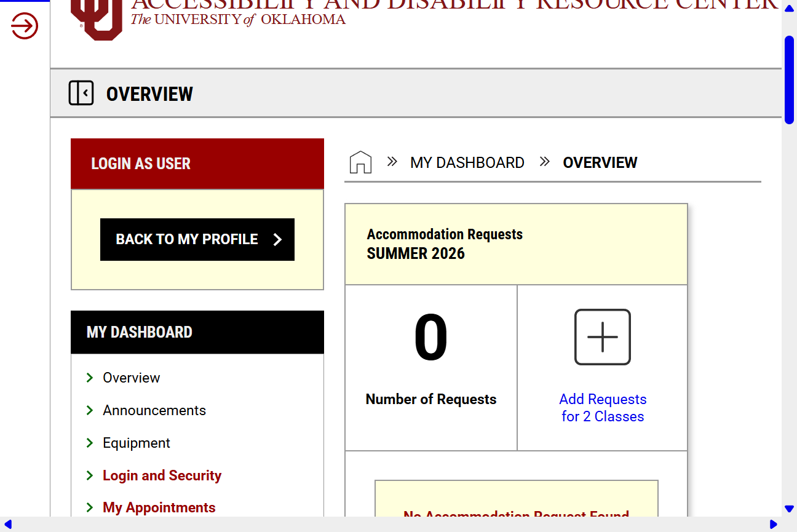This screenshot has height=532, width=797.
Task: Click the plus box Add Requests icon
Action: click(x=603, y=337)
